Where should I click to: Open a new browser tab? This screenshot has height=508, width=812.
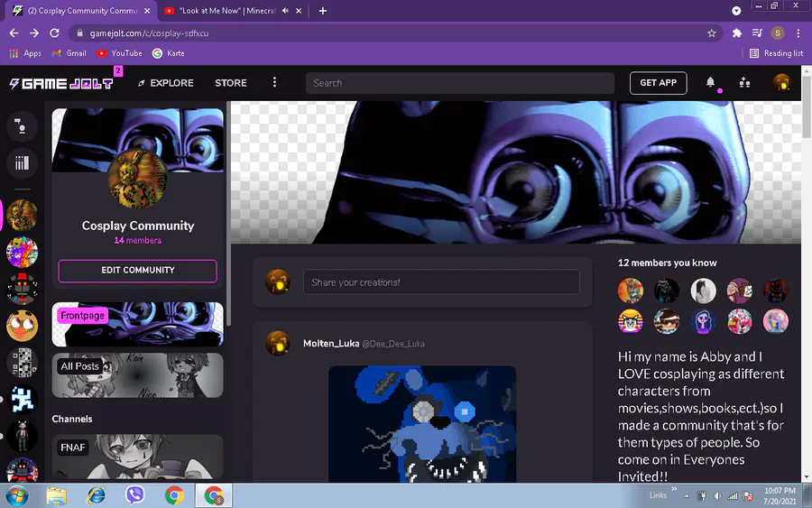click(x=323, y=10)
